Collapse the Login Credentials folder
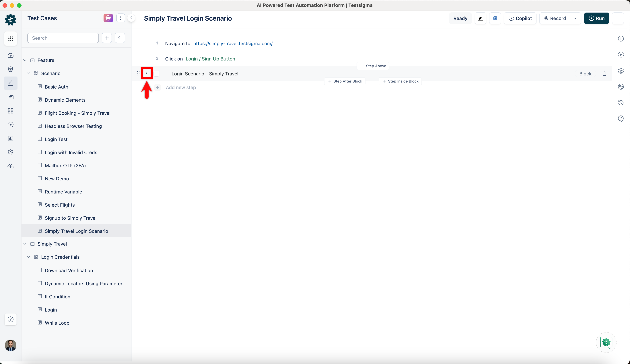Image resolution: width=630 pixels, height=364 pixels. (x=28, y=257)
